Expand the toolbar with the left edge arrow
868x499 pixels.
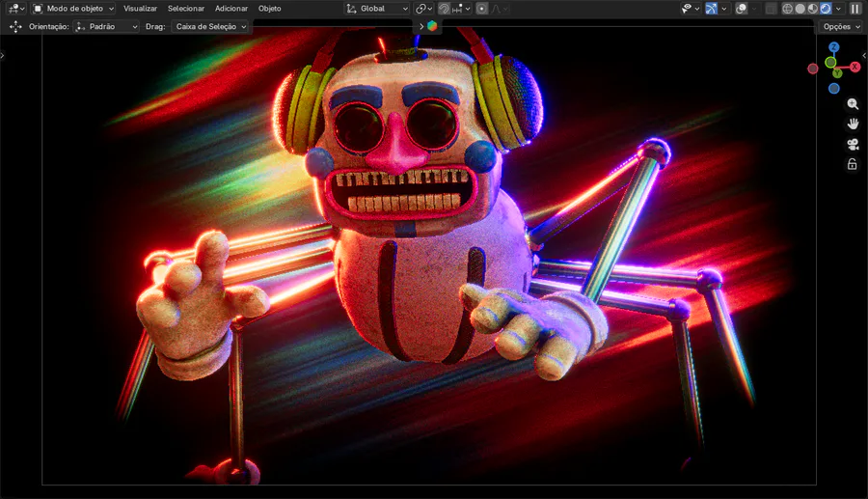click(x=2, y=55)
